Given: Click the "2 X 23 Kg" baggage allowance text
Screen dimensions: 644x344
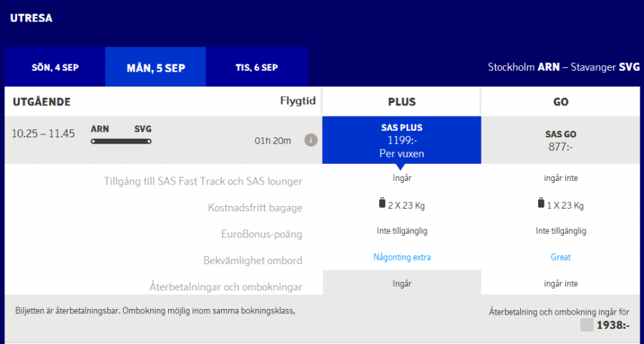Looking at the screenshot, I should (x=406, y=205).
